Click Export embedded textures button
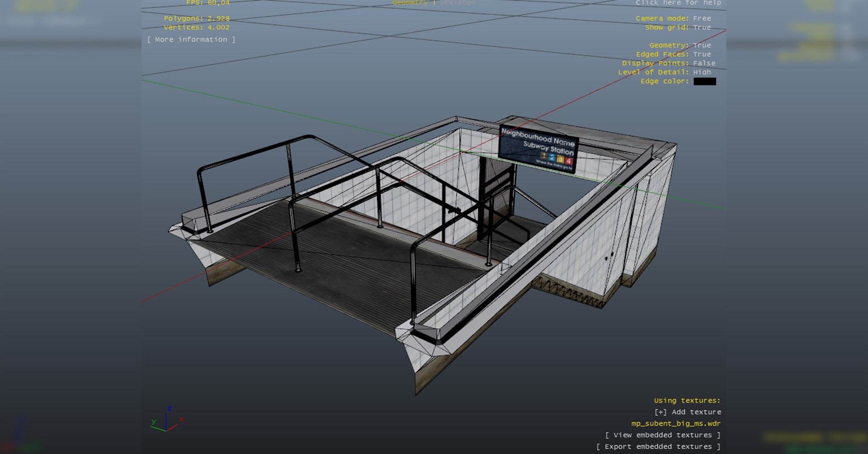The height and width of the screenshot is (454, 868). tap(658, 447)
